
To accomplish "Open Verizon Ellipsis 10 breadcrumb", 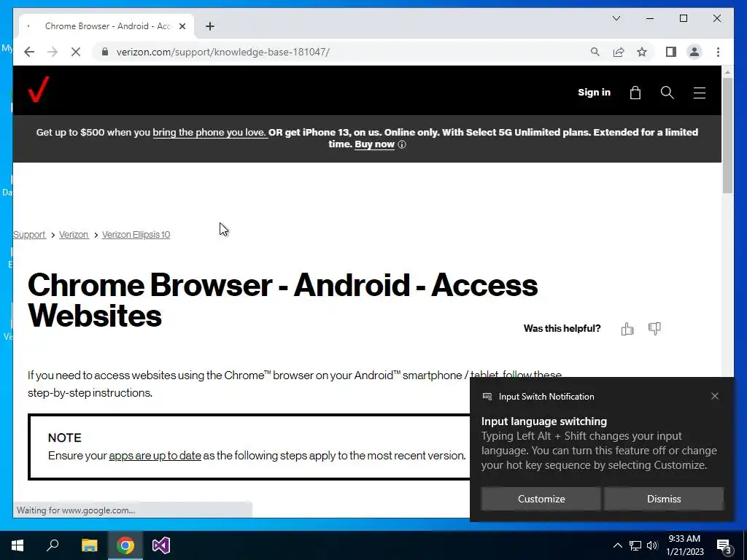I will 136,234.
